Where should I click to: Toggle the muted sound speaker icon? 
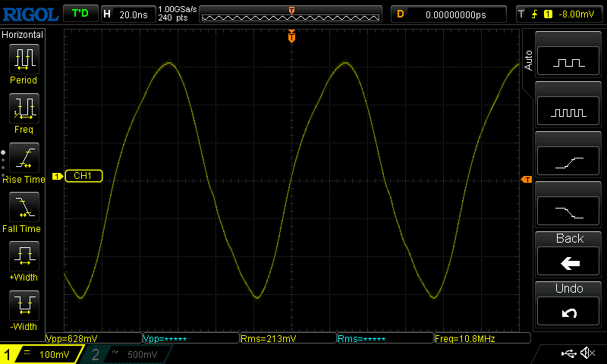tap(587, 353)
